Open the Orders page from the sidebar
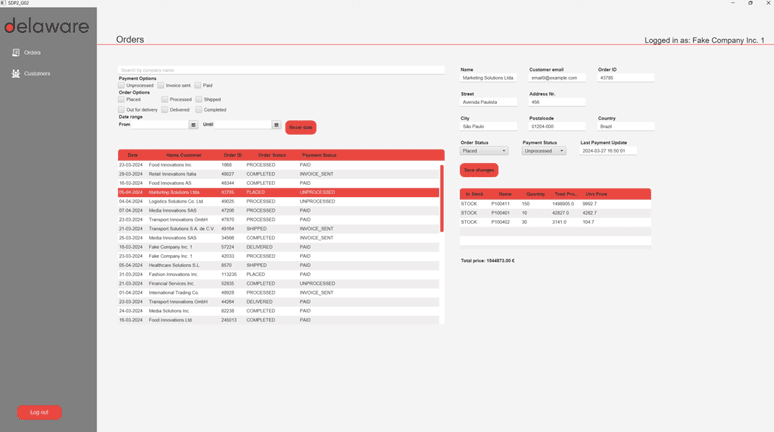The image size is (774, 432). 27,52
